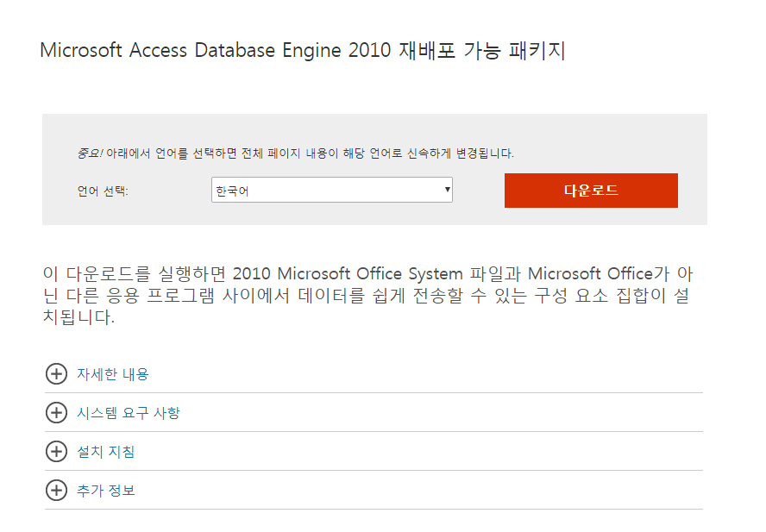Screen dimensions: 766x532
Task: Click the plus icon beside 추가 정보
Action: click(x=56, y=490)
